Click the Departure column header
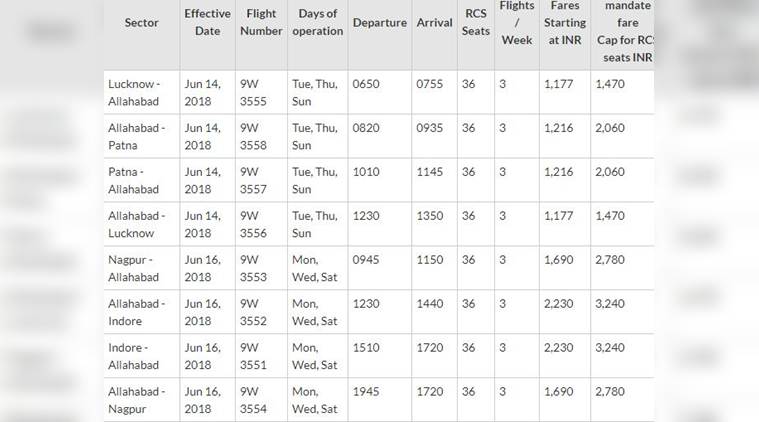Image resolution: width=759 pixels, height=422 pixels. pos(379,23)
